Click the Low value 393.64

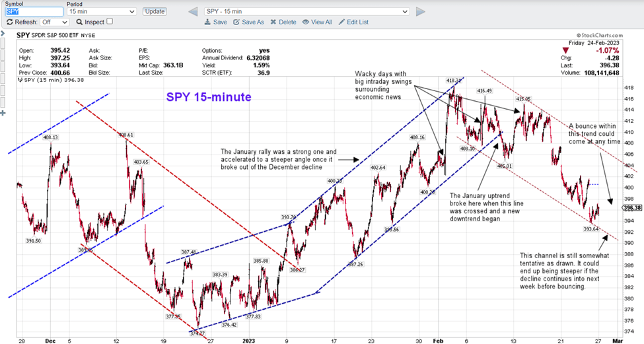60,65
